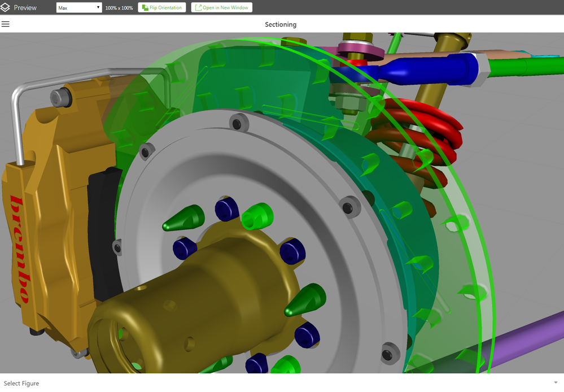Select the black brake pad
564x392 pixels.
[104, 234]
